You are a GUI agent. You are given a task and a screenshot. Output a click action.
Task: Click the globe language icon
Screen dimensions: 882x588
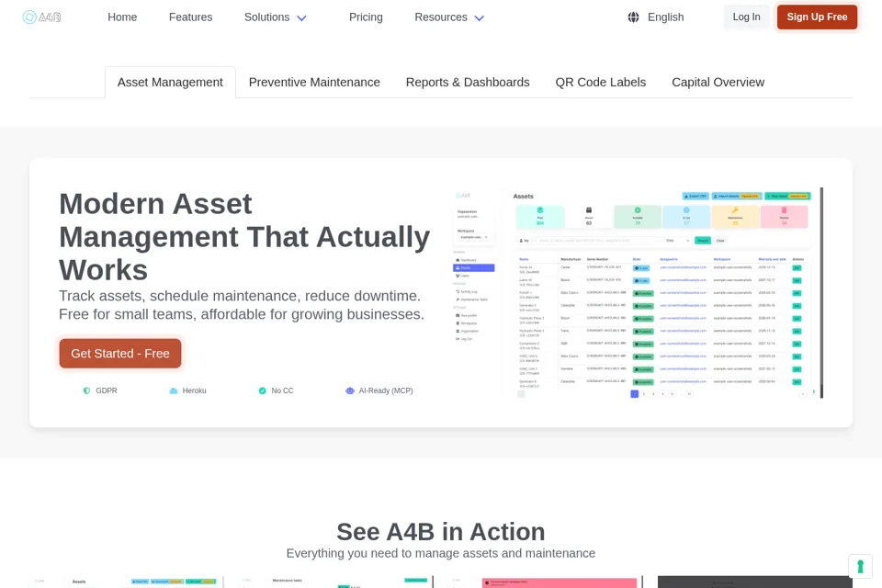[633, 17]
